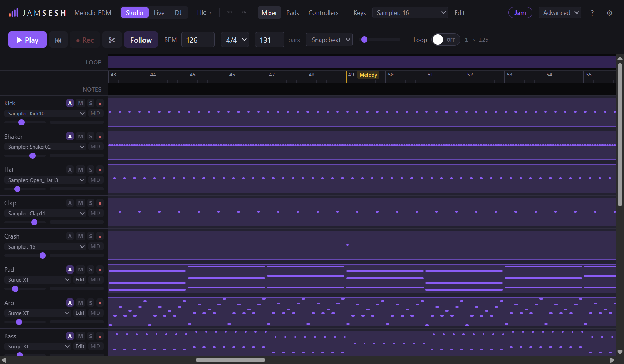Viewport: 624px width, 364px height.
Task: Arm recording on the Arp track
Action: click(x=100, y=303)
